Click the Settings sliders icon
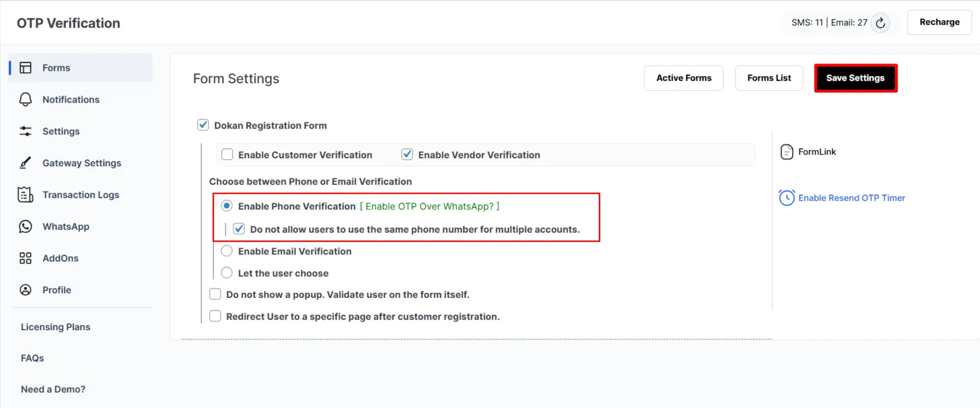 click(x=25, y=131)
